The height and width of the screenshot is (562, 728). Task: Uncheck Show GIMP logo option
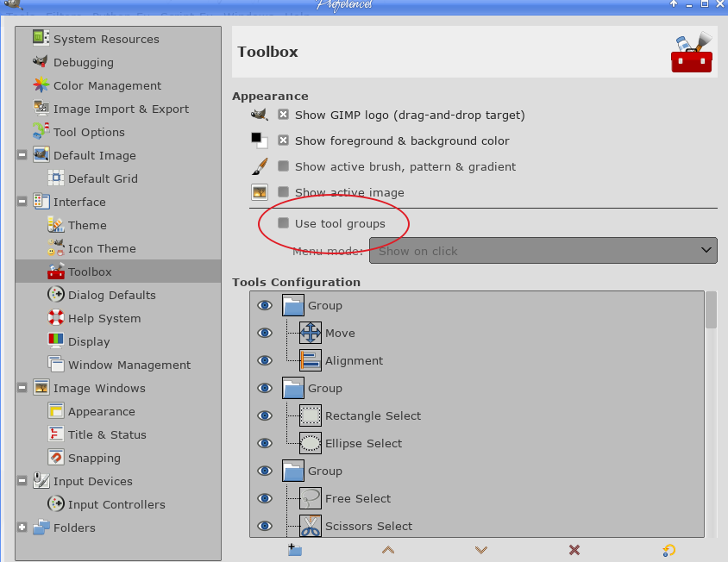[284, 115]
